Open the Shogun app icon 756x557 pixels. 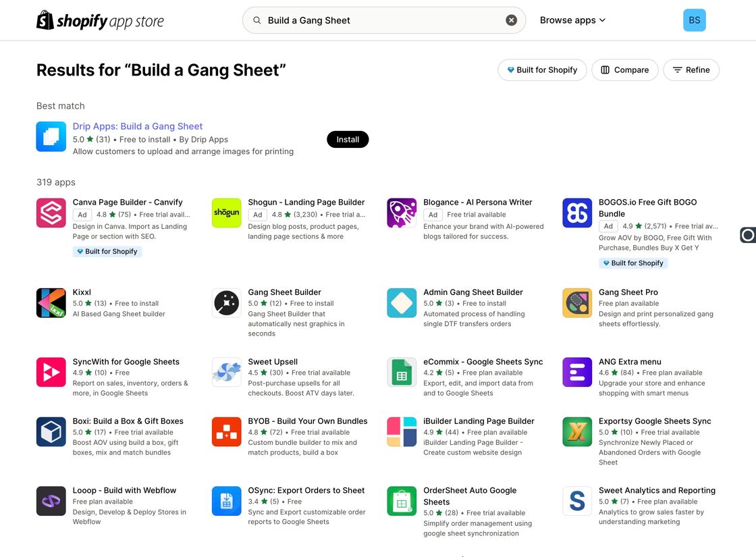[227, 213]
